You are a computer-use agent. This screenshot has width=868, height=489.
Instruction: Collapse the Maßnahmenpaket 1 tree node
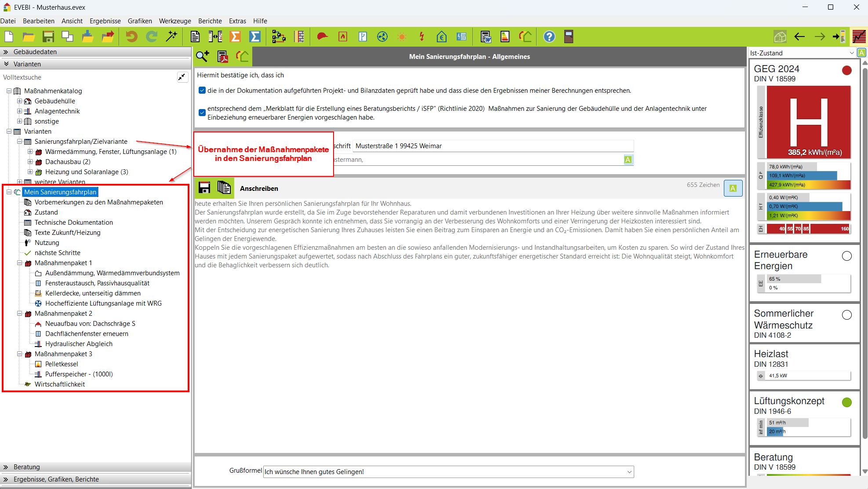19,263
